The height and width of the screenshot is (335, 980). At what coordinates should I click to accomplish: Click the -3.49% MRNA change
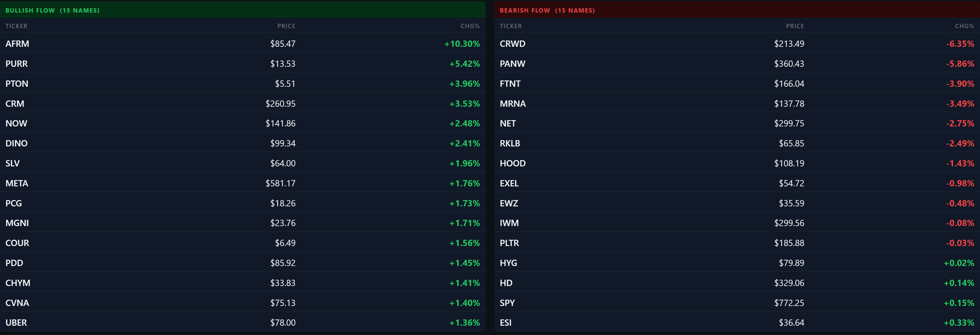(960, 103)
